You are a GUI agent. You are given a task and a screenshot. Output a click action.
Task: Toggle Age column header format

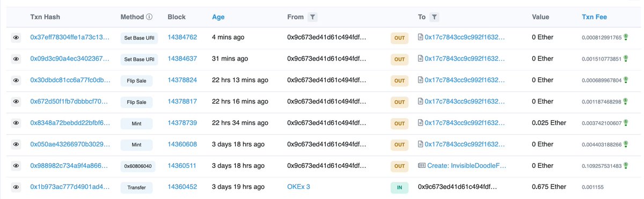point(218,17)
